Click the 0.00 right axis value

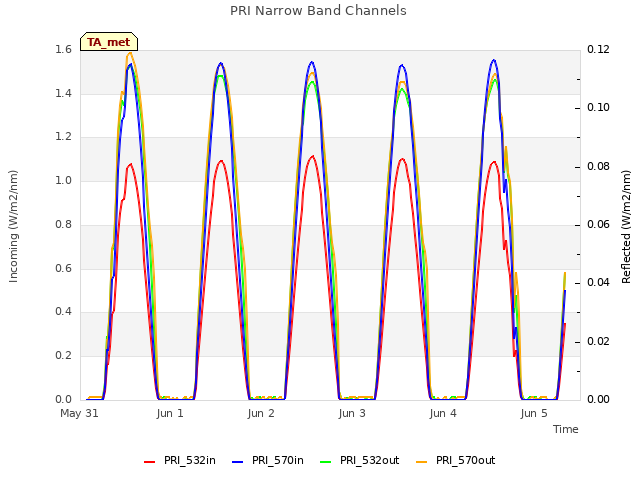tap(598, 399)
